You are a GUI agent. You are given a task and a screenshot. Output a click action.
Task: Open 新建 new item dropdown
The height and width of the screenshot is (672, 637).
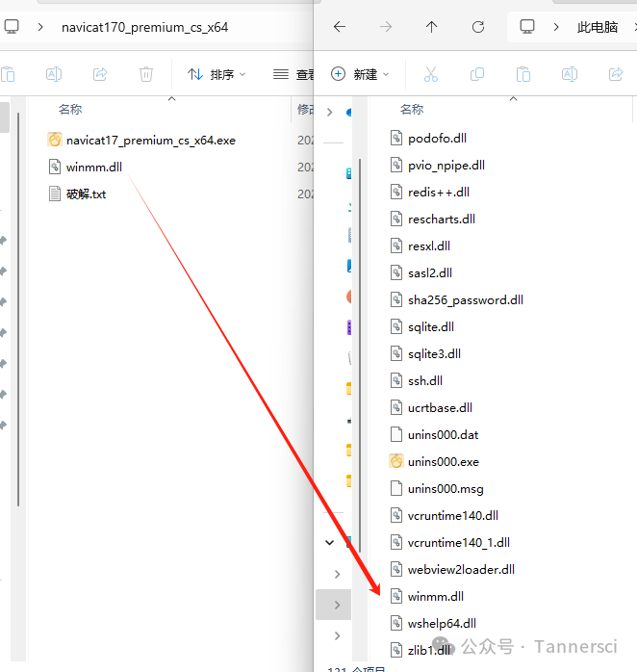(x=360, y=74)
